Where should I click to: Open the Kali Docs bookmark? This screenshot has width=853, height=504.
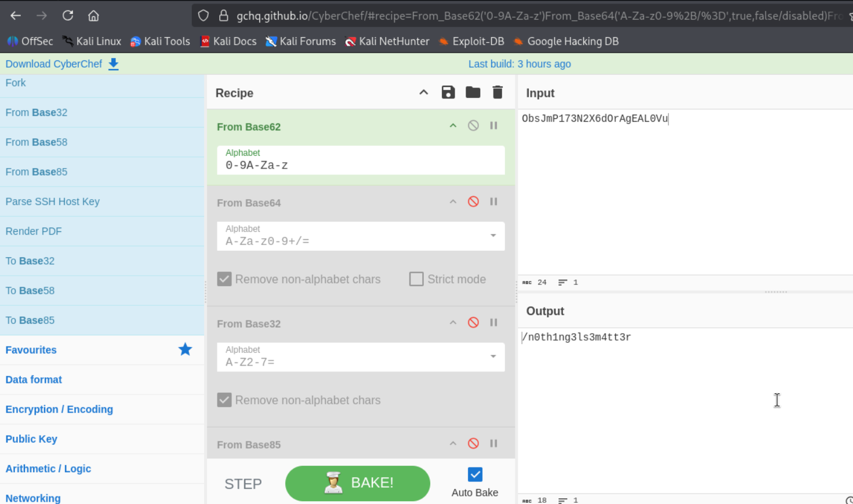click(228, 41)
